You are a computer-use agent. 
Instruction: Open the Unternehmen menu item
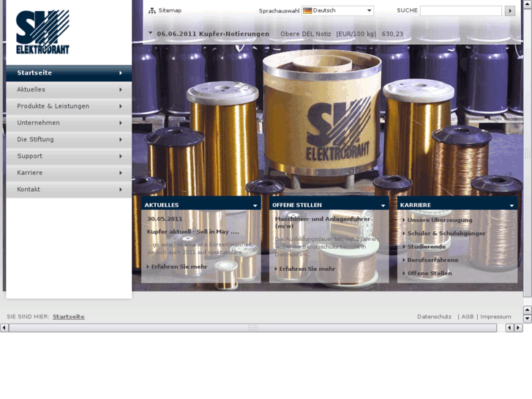[x=69, y=123]
